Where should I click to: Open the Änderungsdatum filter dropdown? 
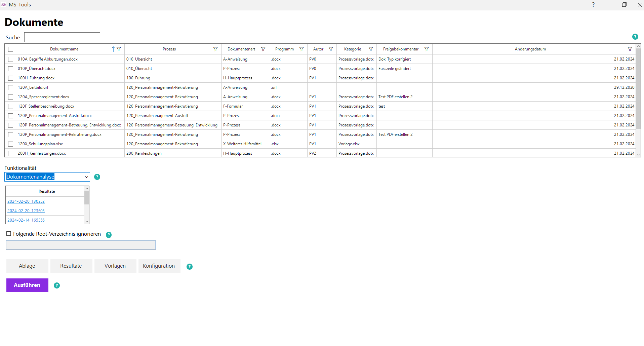pos(630,49)
